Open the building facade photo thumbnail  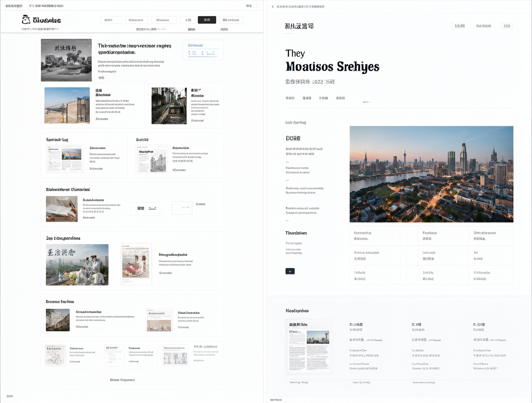58,320
